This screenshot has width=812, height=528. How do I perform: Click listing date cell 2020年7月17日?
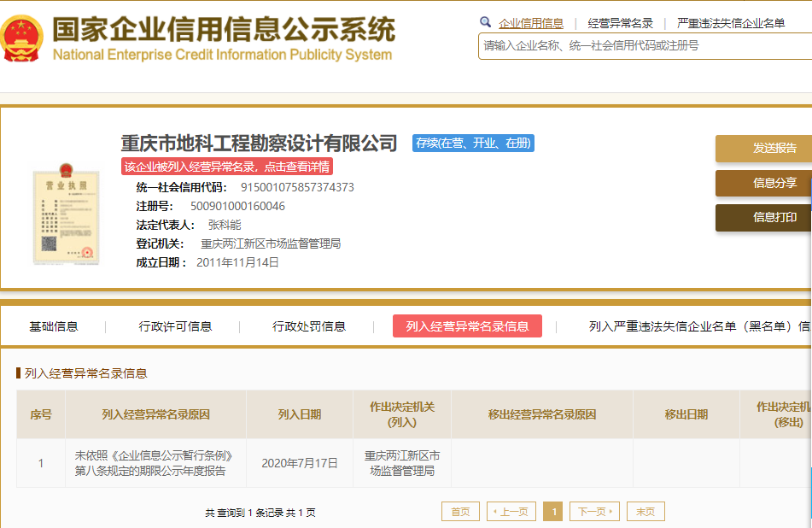[300, 463]
